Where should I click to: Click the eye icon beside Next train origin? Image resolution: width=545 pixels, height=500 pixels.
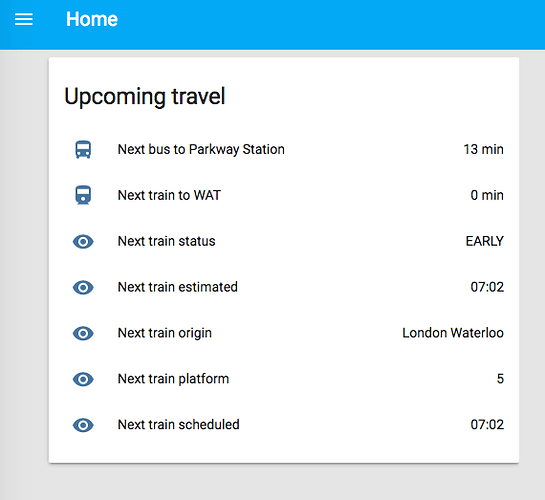coord(83,333)
